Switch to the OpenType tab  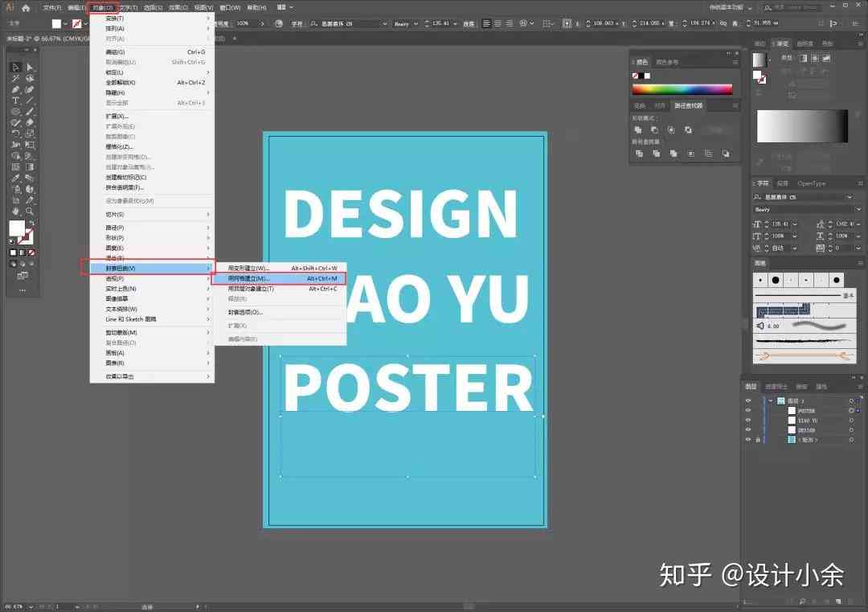tap(811, 183)
